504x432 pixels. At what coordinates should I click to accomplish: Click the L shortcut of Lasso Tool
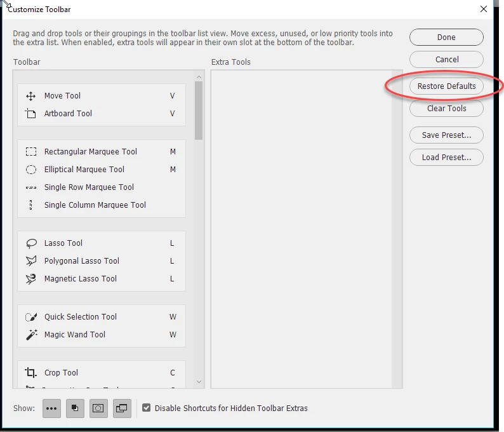[172, 243]
